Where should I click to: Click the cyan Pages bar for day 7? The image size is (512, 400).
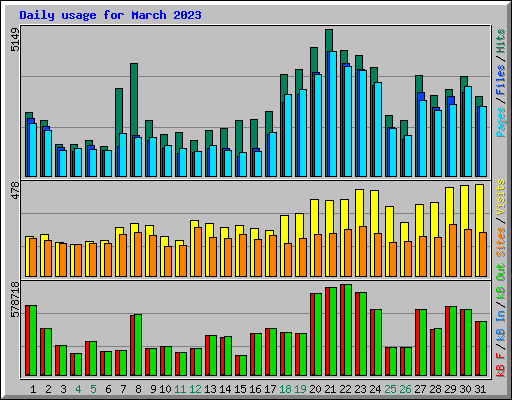click(x=123, y=155)
